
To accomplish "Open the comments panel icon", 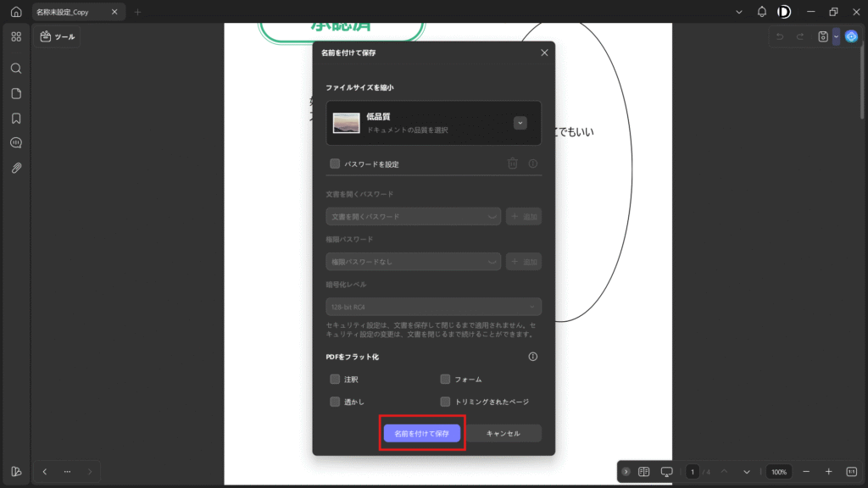I will click(16, 143).
